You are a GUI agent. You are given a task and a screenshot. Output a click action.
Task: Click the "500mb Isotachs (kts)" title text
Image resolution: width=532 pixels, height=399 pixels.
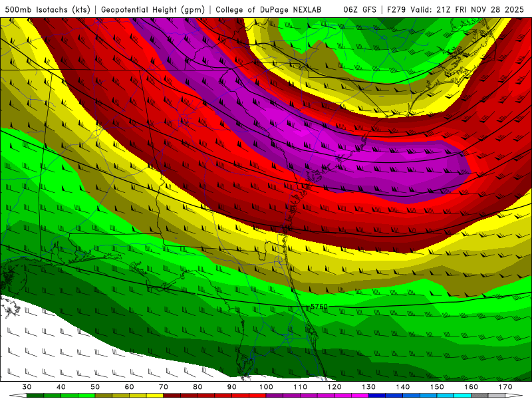[47, 9]
